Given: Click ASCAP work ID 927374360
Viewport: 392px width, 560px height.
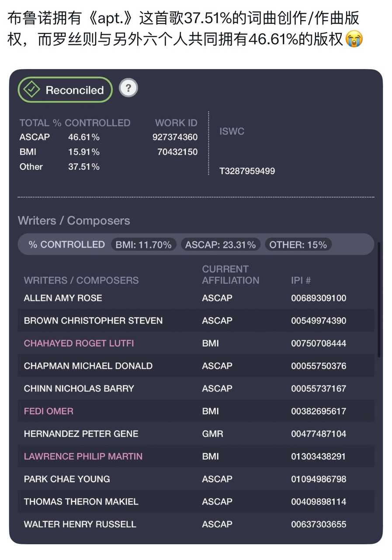Looking at the screenshot, I should 175,137.
